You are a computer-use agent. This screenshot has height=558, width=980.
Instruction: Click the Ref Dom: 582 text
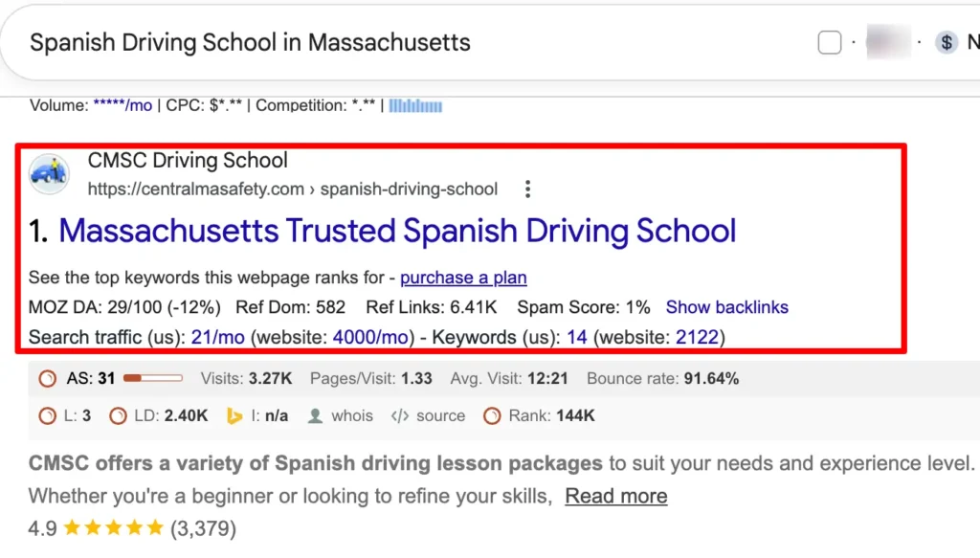point(290,307)
